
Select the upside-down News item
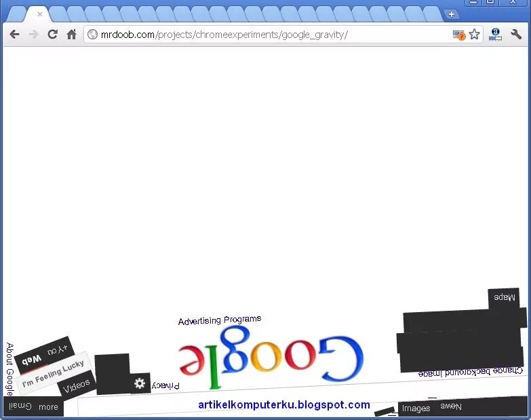[451, 406]
